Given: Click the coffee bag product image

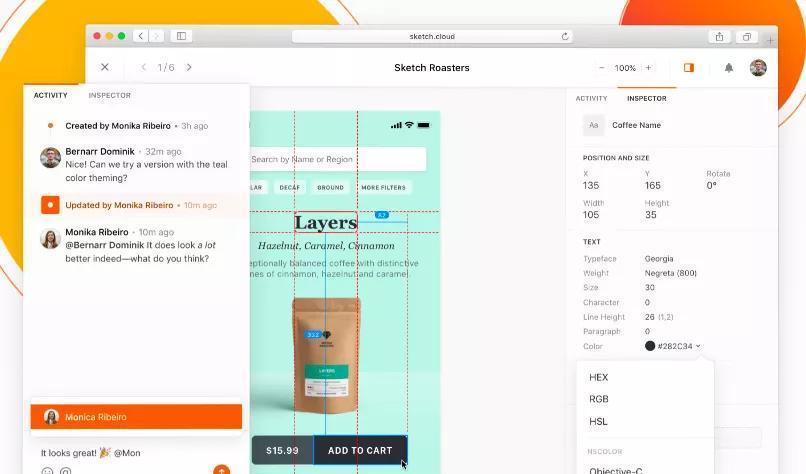Looking at the screenshot, I should pos(326,355).
